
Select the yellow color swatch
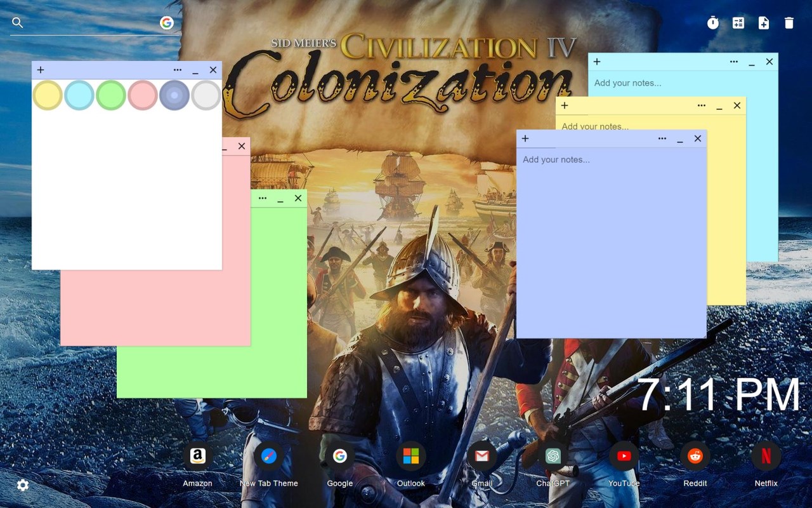(x=48, y=95)
